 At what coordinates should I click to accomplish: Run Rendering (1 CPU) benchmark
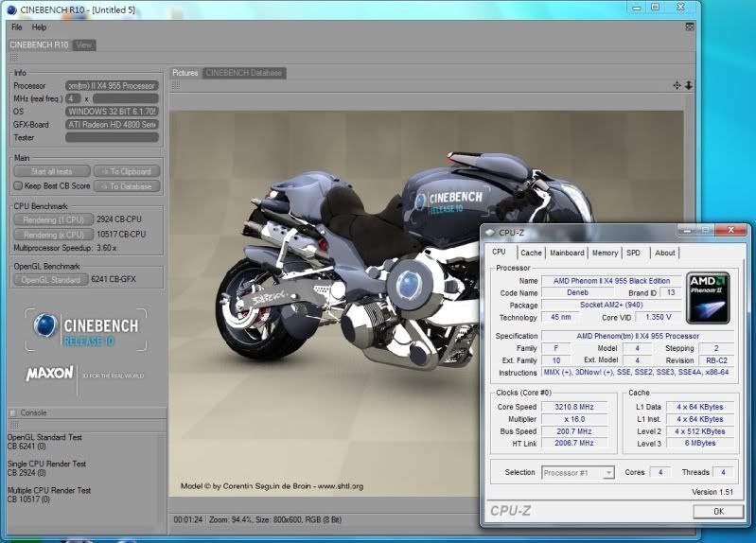pos(53,219)
